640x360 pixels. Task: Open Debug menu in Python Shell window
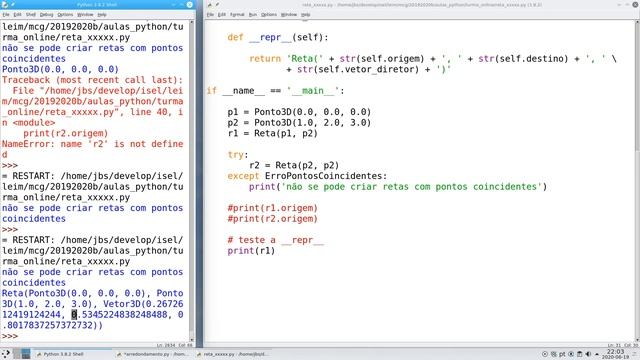pyautogui.click(x=47, y=15)
